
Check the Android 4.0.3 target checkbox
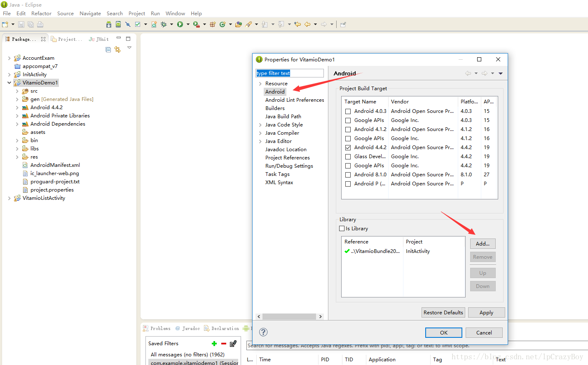click(348, 111)
